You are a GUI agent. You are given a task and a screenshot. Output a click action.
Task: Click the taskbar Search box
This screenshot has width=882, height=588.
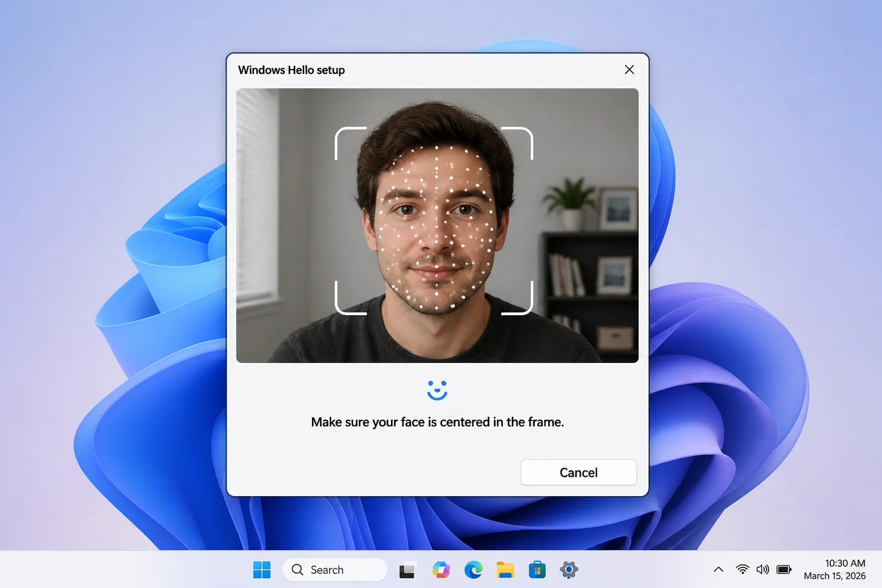pos(335,570)
